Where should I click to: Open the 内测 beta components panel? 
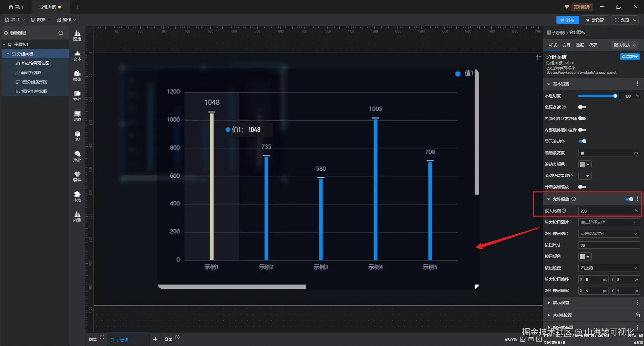(77, 217)
